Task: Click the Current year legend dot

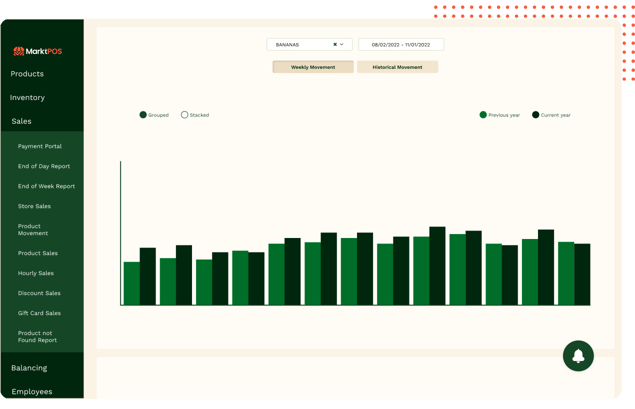Action: pyautogui.click(x=536, y=115)
